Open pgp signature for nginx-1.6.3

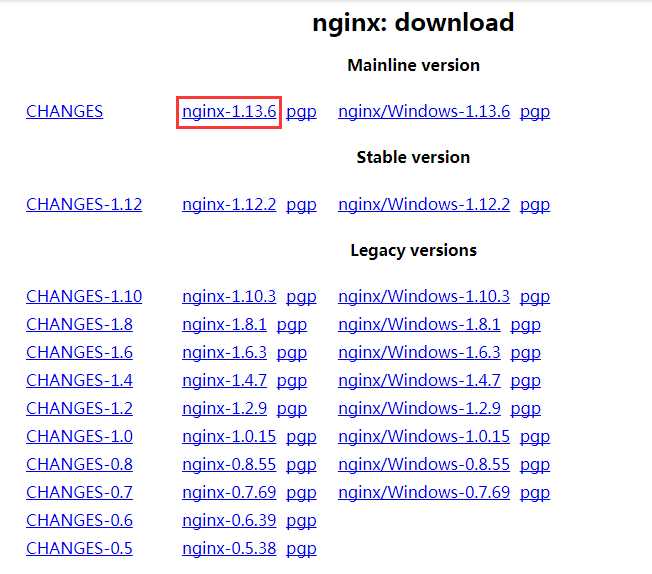tap(292, 353)
